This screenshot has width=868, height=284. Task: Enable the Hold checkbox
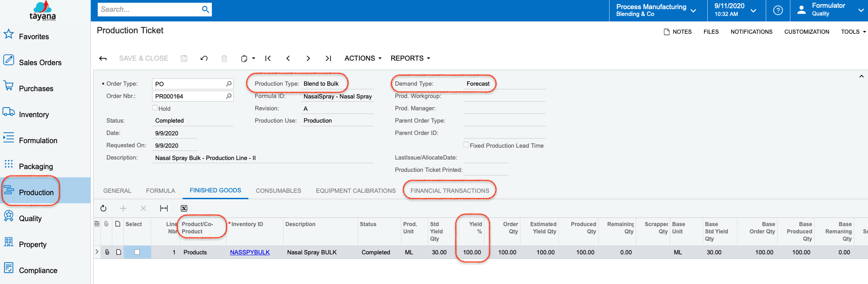pyautogui.click(x=155, y=108)
